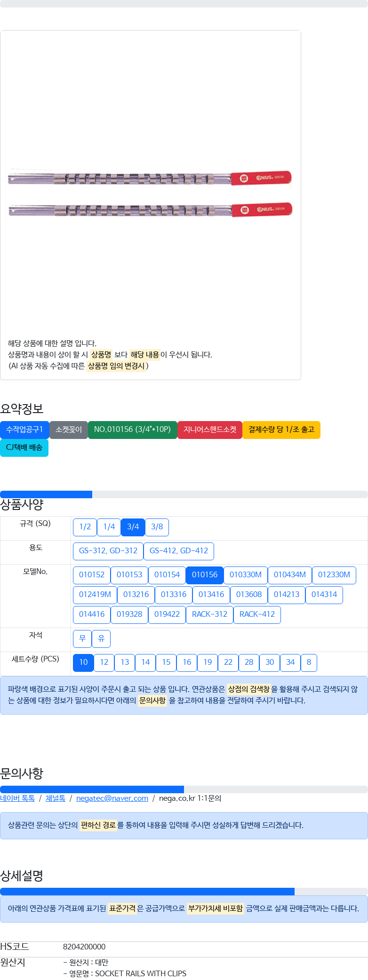Open the 채널톡 link
Image resolution: width=368 pixels, height=980 pixels.
(56, 798)
